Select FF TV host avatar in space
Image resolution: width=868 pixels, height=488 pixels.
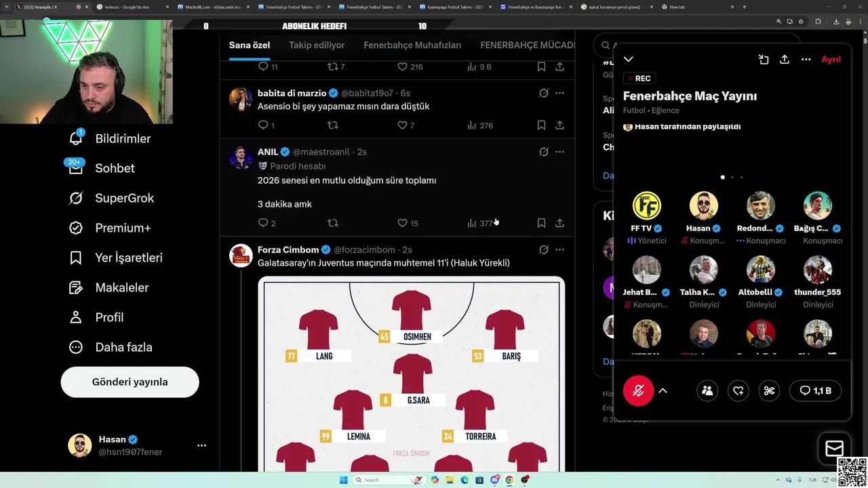pos(647,206)
